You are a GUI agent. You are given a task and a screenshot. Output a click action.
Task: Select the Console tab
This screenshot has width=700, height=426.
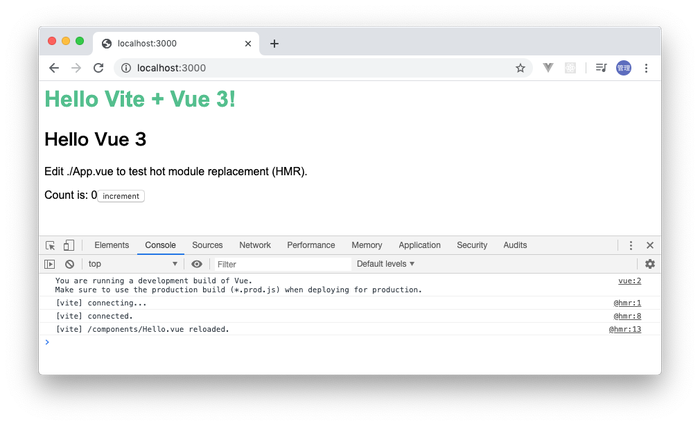pos(160,245)
